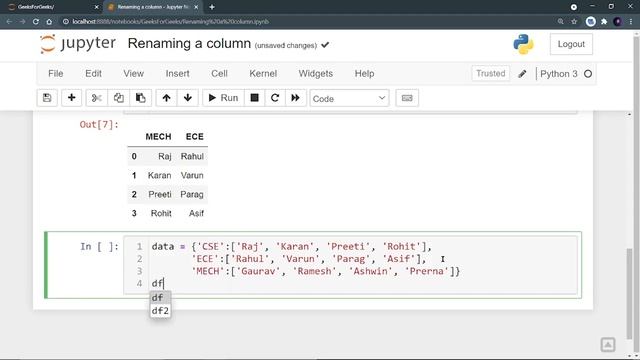Paste cells below icon
Viewport: 640px width, 360px height.
click(x=140, y=98)
